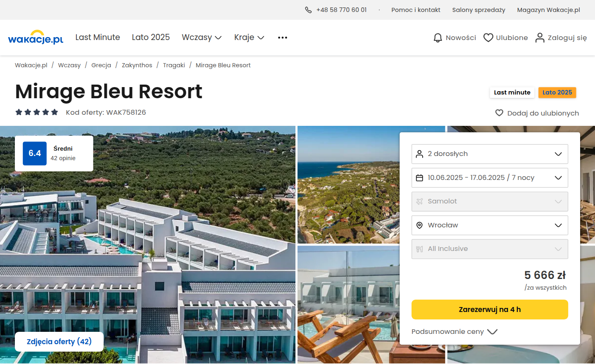Click the five-star hotel rating
The height and width of the screenshot is (364, 595).
(37, 112)
